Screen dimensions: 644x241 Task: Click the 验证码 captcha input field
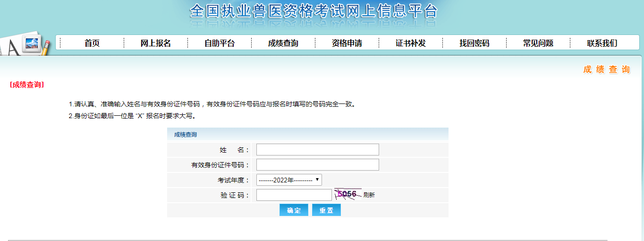point(294,195)
